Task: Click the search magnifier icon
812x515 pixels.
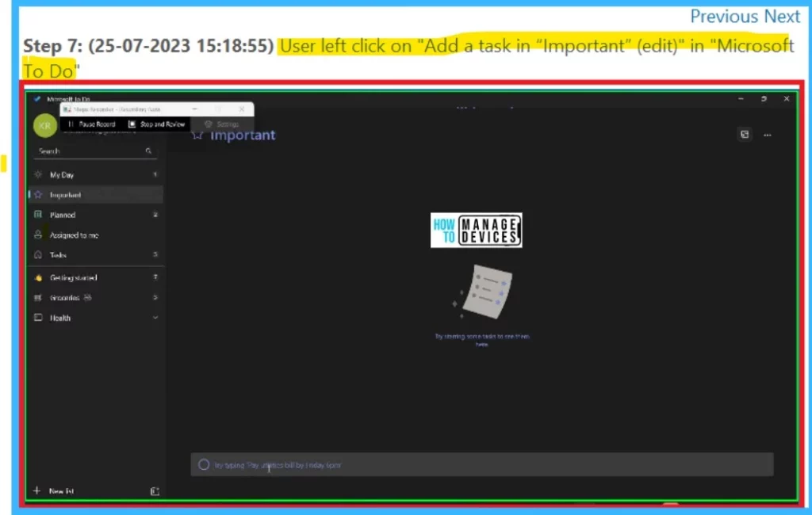Action: (x=148, y=151)
